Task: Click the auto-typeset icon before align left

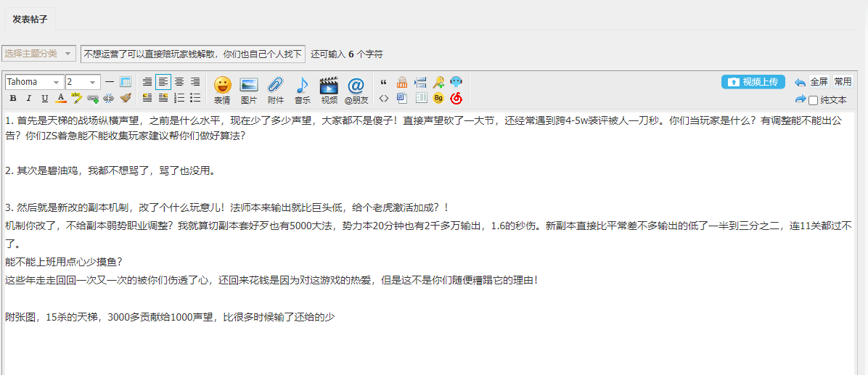Action: tap(147, 82)
